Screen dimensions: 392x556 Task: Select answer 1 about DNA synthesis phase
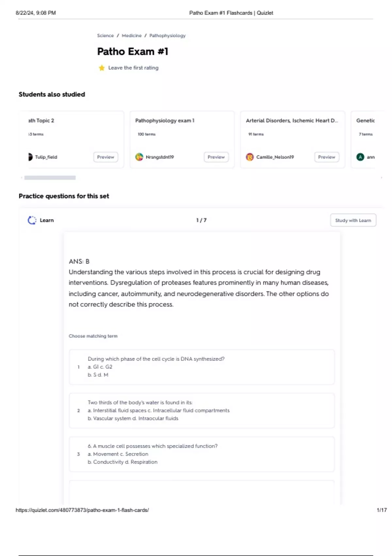pos(202,367)
